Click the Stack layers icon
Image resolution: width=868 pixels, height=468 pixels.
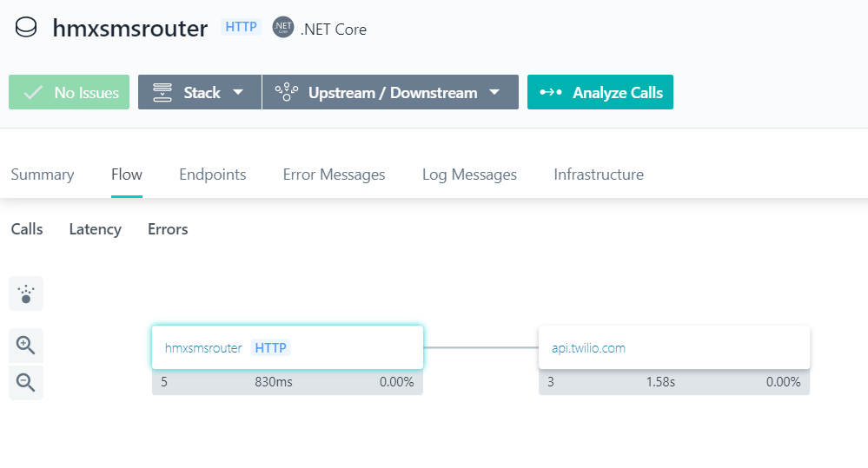(x=162, y=93)
